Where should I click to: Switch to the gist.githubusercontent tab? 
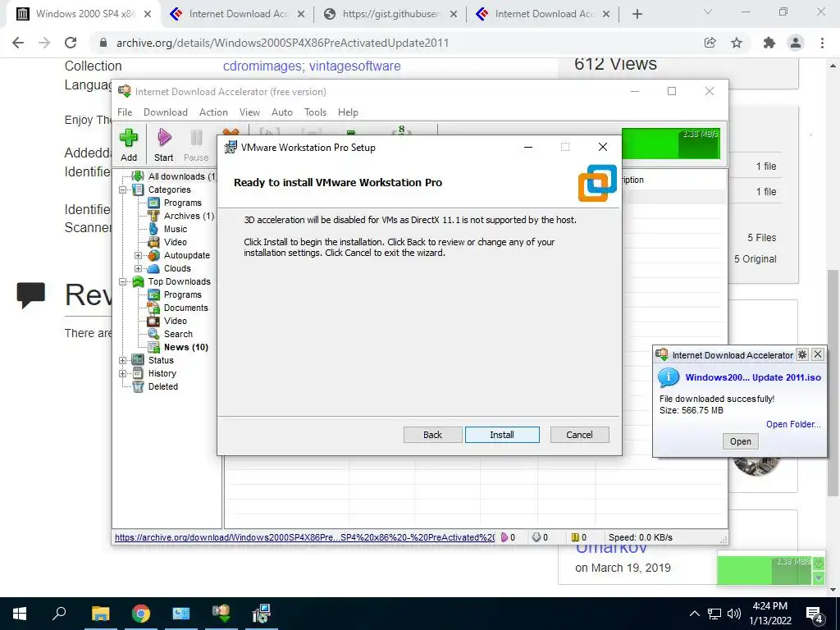click(x=391, y=14)
